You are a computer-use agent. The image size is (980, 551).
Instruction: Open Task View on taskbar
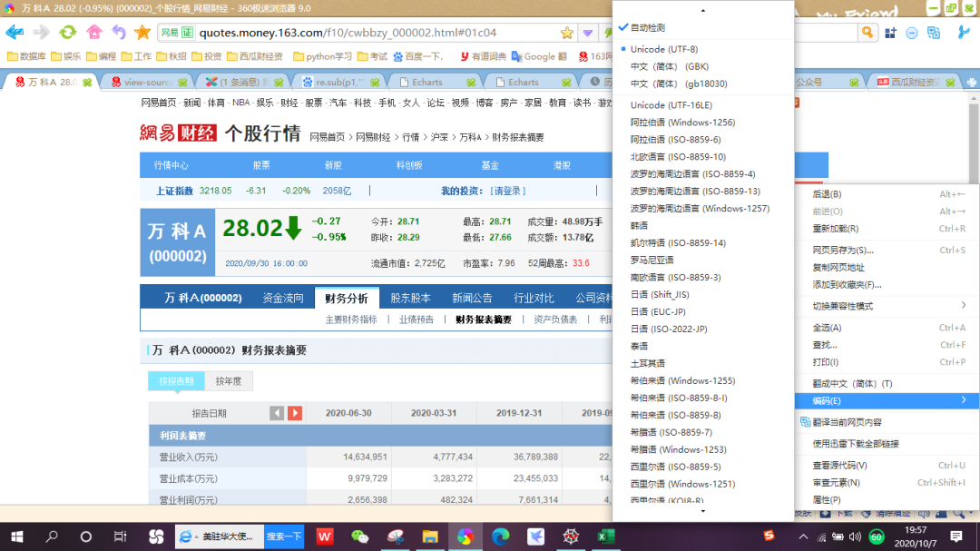point(120,536)
